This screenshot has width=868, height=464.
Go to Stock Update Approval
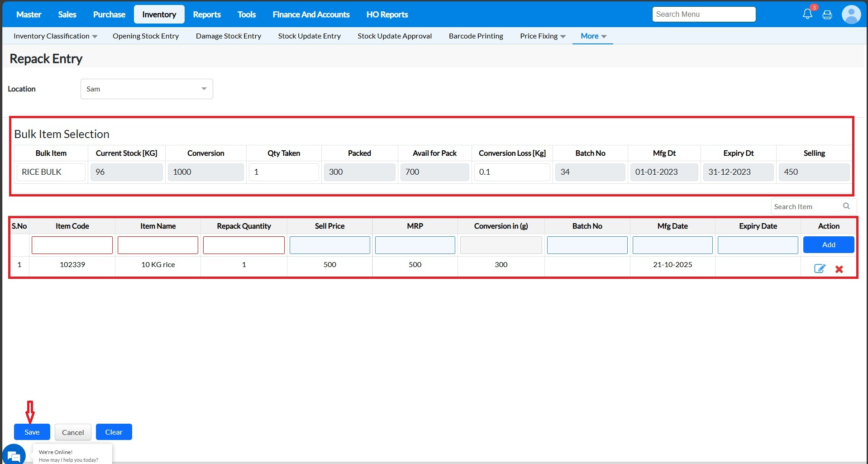point(395,36)
